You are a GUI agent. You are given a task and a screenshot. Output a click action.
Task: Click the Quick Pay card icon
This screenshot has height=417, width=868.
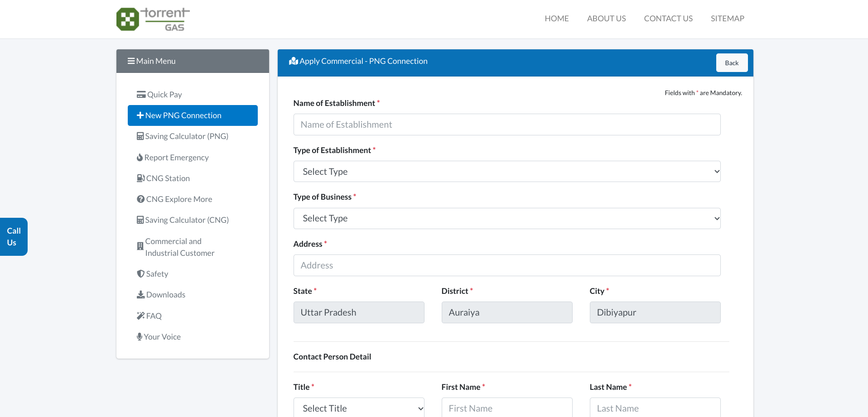click(x=141, y=95)
